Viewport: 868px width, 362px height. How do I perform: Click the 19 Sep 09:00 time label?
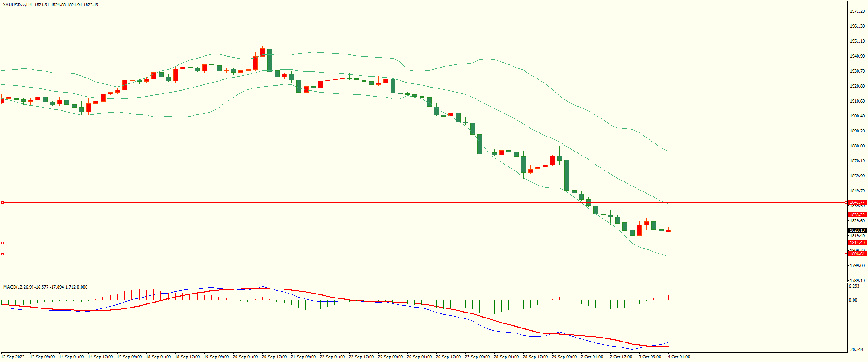coord(217,357)
